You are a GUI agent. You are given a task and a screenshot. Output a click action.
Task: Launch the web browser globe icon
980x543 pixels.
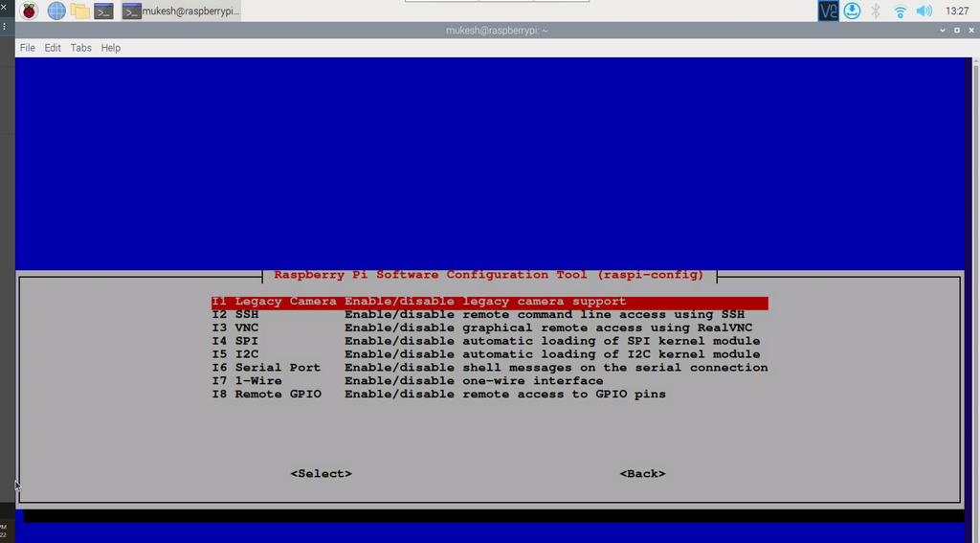[56, 11]
